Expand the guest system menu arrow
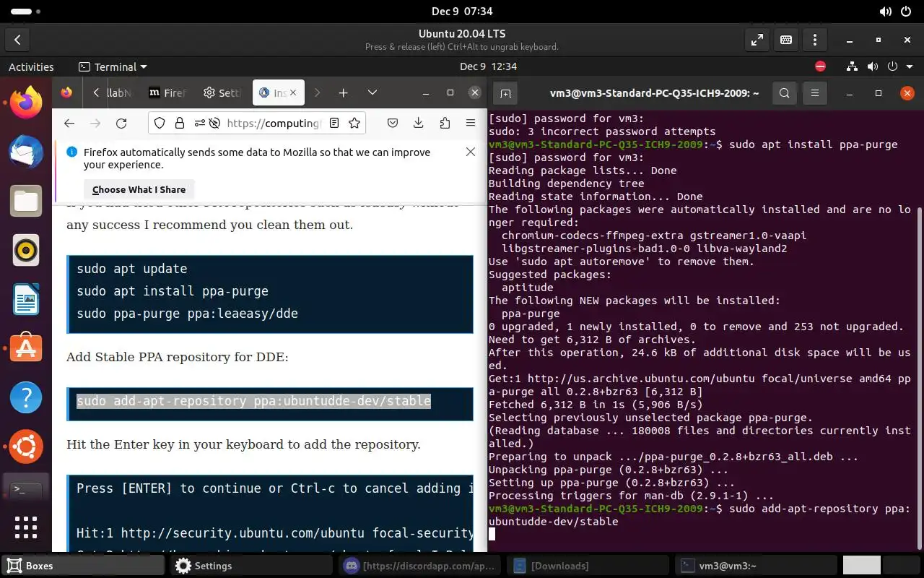 tap(909, 66)
